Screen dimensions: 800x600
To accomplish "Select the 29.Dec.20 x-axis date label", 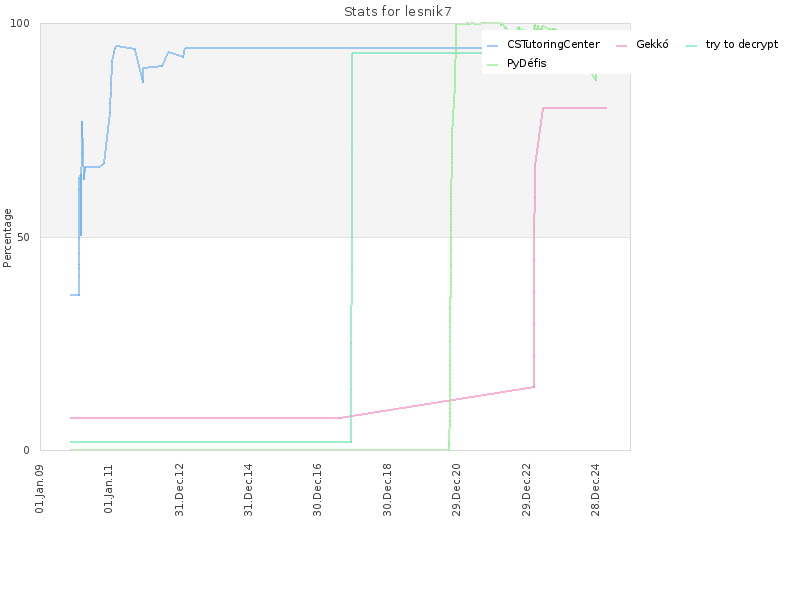I will (457, 488).
